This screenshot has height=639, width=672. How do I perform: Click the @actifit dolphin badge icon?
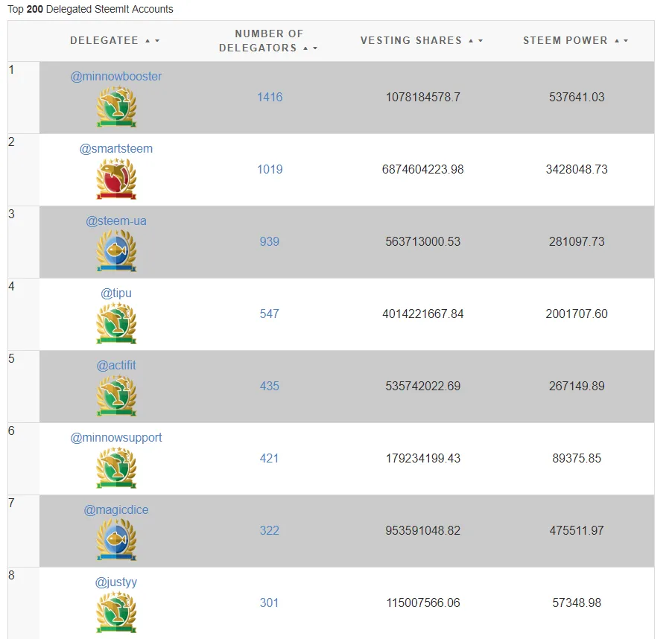pyautogui.click(x=116, y=395)
